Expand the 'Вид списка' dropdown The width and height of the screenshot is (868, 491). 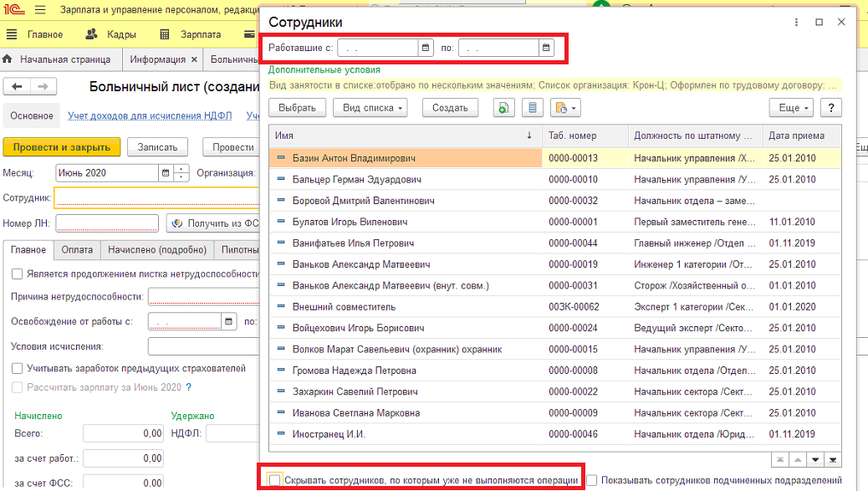(x=370, y=108)
